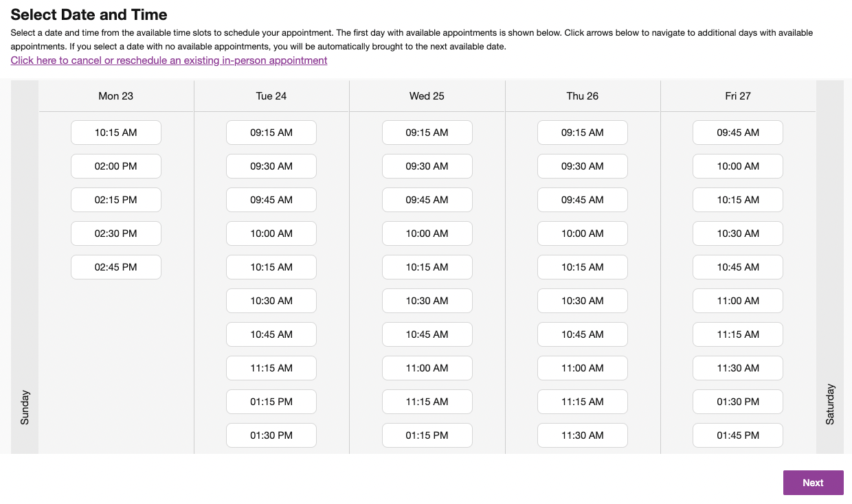Click the Mon 23 column header
Viewport: 852px width, 504px height.
coord(116,96)
